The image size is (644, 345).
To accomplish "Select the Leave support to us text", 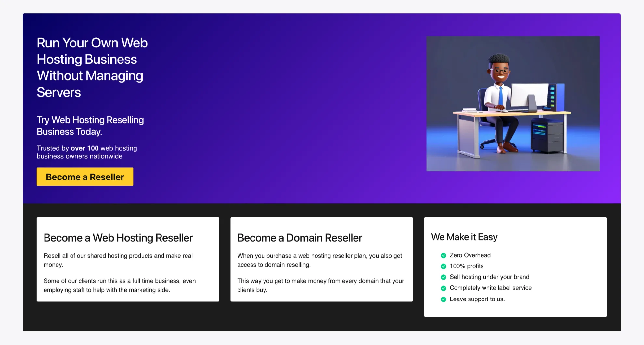I will pyautogui.click(x=477, y=299).
